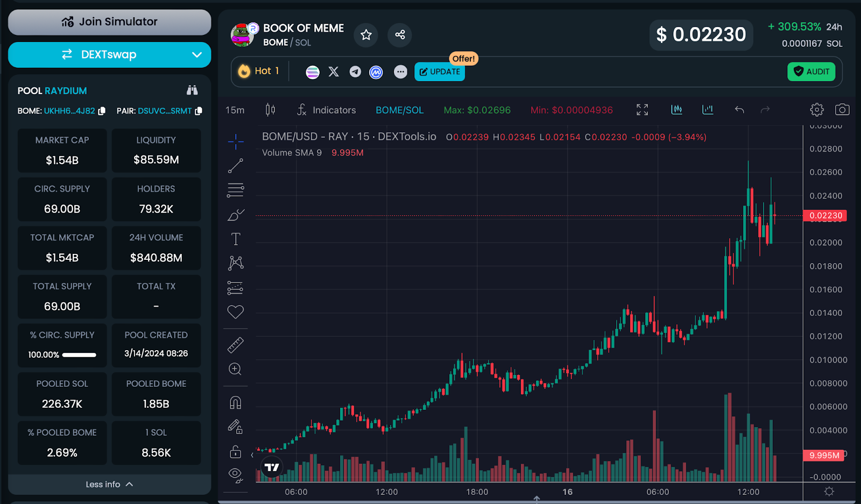Click the UPDATE token info button
Screen dimensions: 861x504
click(x=440, y=72)
